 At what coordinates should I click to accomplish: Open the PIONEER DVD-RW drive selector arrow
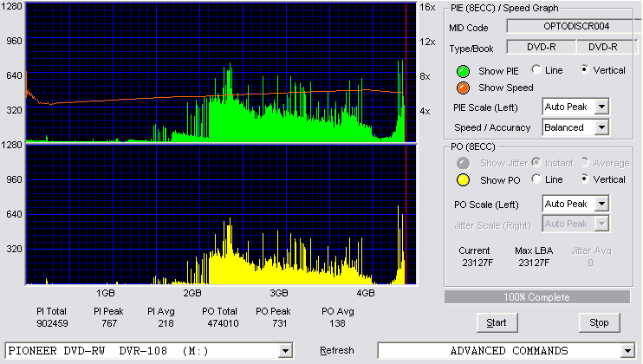click(285, 351)
